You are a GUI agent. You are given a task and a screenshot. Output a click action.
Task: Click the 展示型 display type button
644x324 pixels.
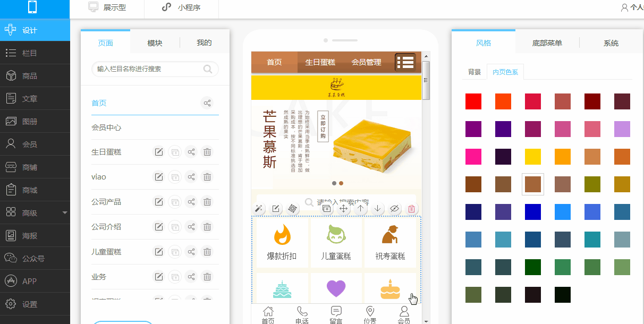pyautogui.click(x=107, y=7)
